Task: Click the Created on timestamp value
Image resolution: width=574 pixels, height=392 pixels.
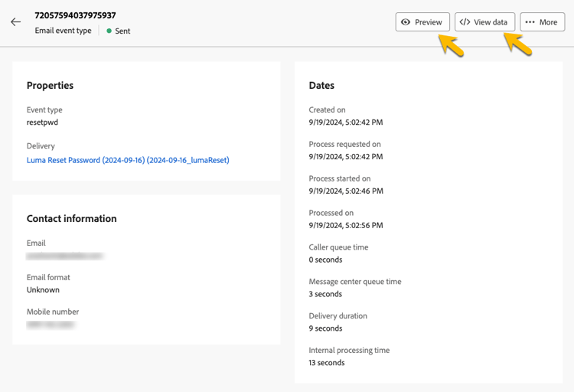Action: tap(345, 122)
